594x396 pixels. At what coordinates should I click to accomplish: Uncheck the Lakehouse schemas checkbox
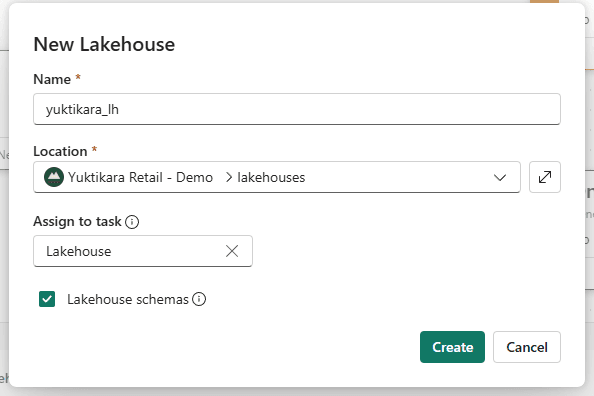tap(47, 299)
